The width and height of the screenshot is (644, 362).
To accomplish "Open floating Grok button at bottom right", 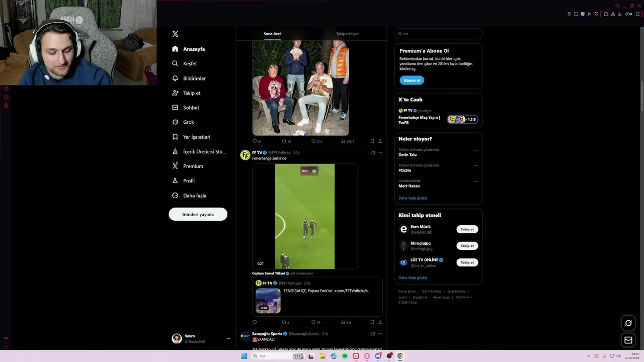I will coord(628,323).
